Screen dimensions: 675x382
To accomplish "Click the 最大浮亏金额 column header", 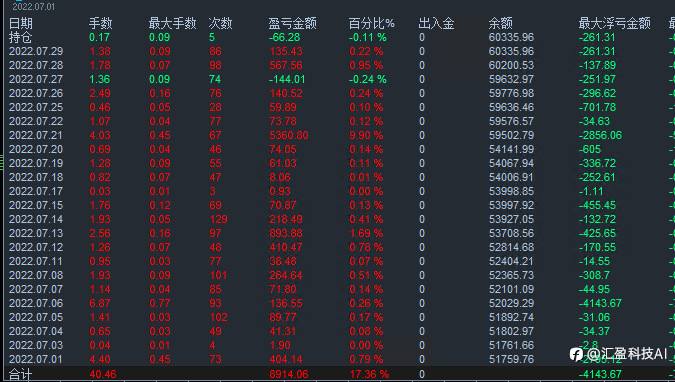I will tap(614, 23).
